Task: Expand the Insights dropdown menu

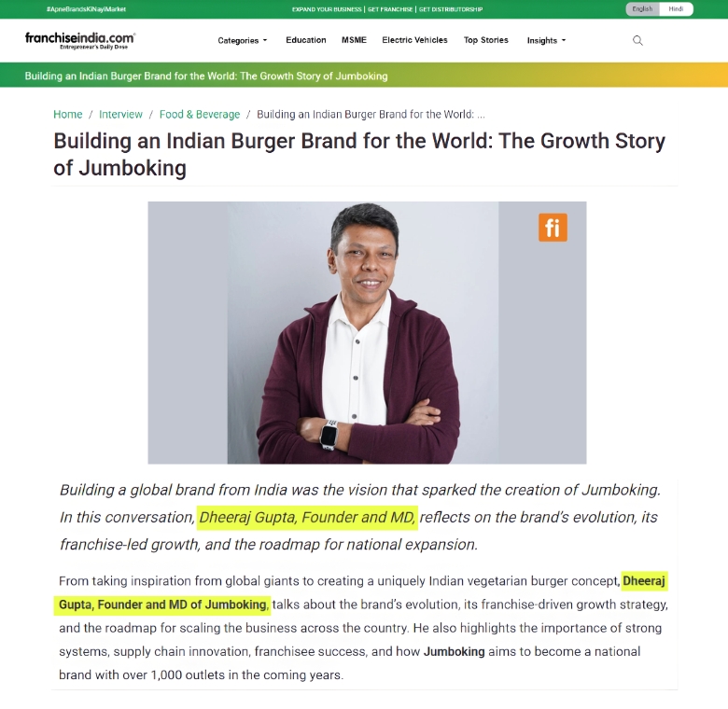Action: (546, 40)
